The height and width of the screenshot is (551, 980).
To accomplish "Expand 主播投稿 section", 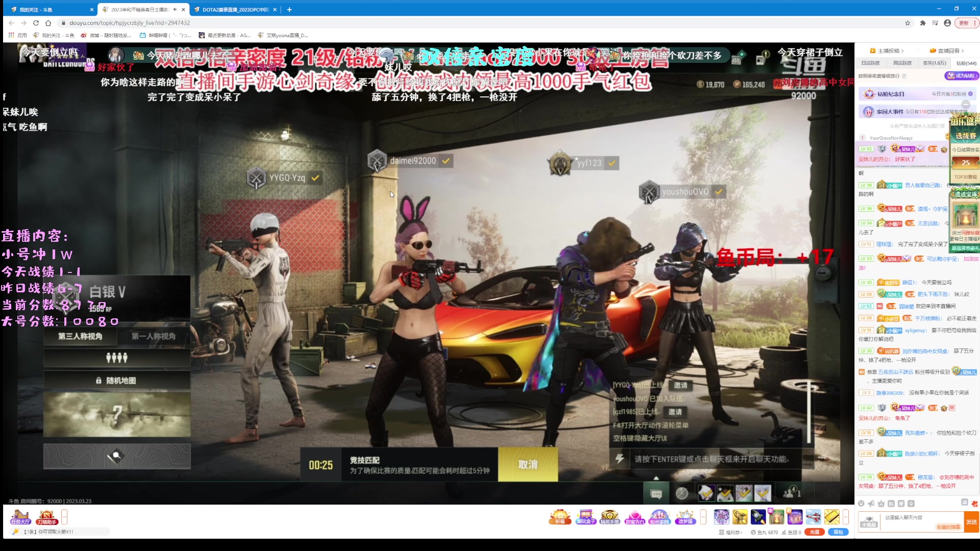I will click(887, 51).
